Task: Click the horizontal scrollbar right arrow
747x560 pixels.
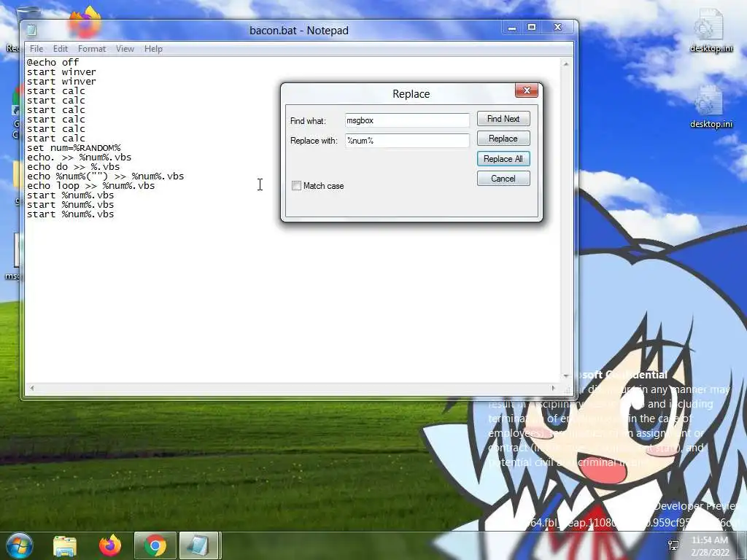Action: coord(553,388)
